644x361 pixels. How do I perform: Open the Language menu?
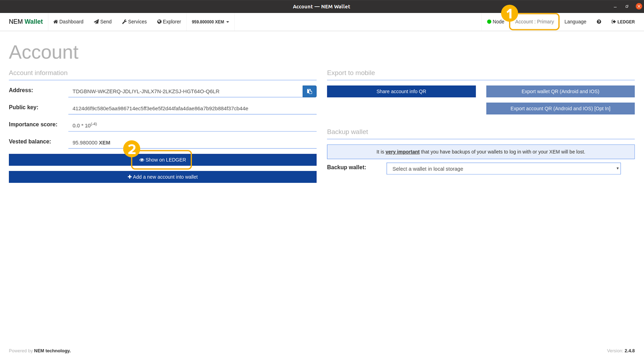pos(575,22)
